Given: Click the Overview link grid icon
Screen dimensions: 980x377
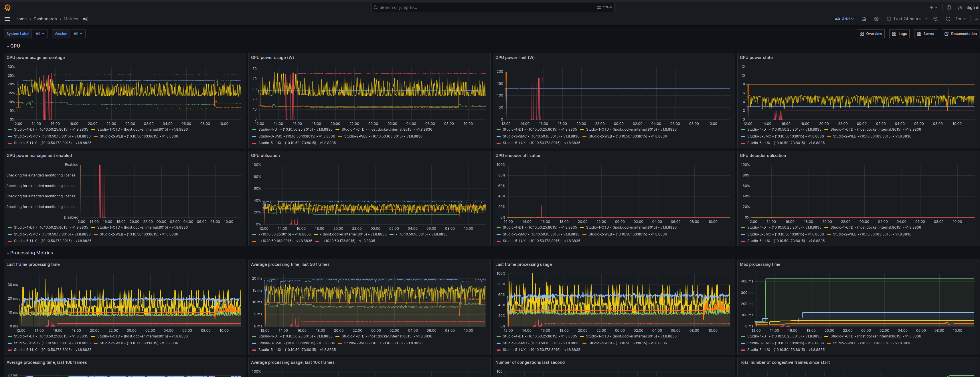Looking at the screenshot, I should 862,34.
